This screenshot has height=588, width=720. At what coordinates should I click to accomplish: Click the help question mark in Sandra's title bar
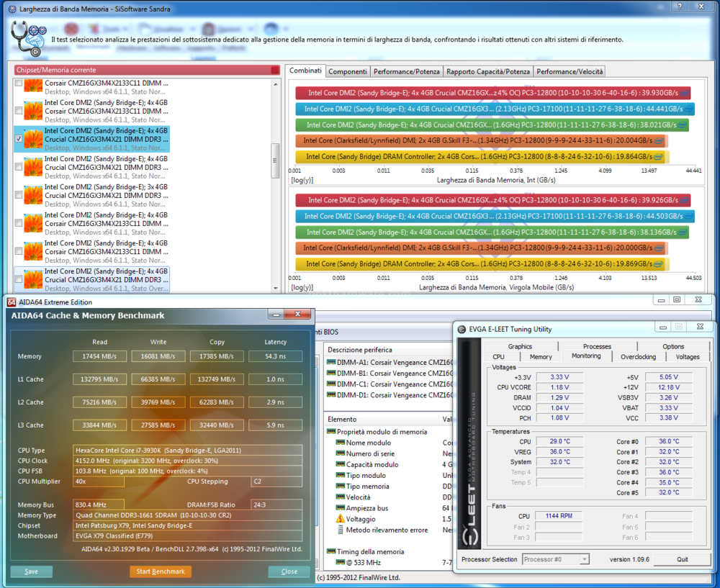click(680, 6)
